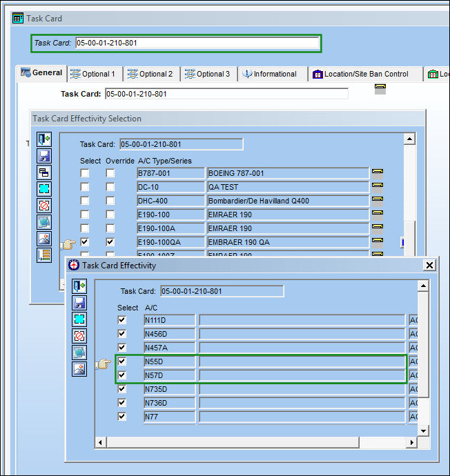
Task: Select the N735D aircraft cell
Action: (169, 389)
